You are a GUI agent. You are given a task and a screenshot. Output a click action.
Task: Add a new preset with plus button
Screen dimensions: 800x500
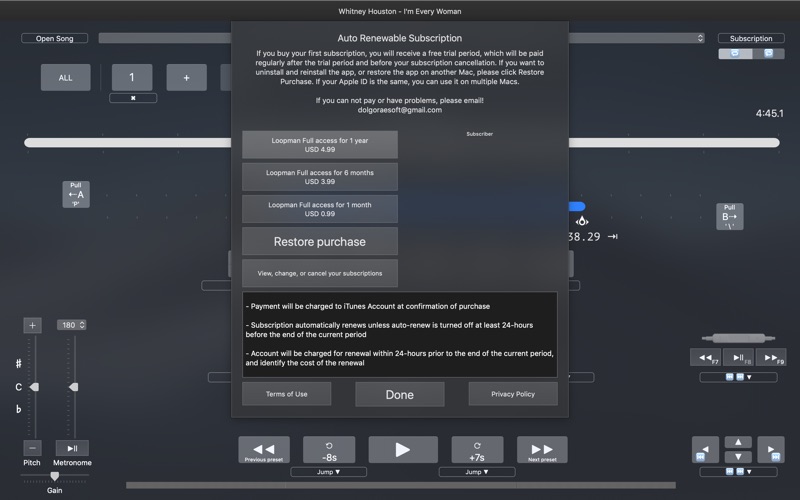[x=186, y=78]
